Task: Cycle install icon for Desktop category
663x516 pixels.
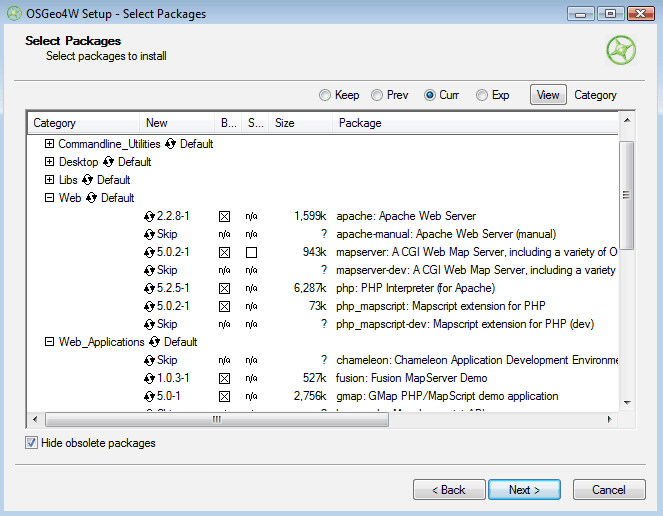Action: pos(108,162)
